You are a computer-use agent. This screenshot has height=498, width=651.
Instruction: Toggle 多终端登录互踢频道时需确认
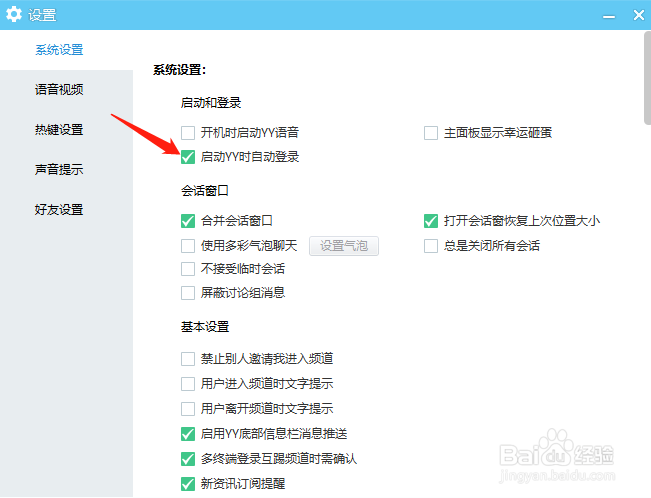(188, 459)
